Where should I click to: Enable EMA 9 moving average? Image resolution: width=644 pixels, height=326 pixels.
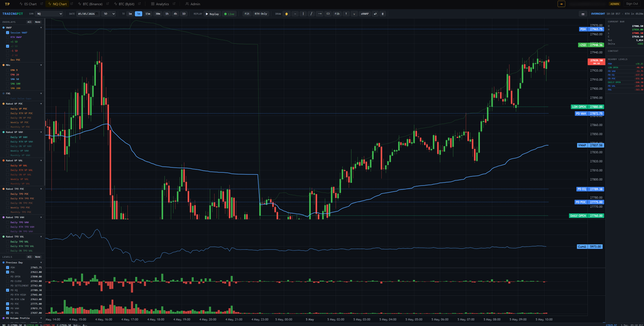pos(8,70)
